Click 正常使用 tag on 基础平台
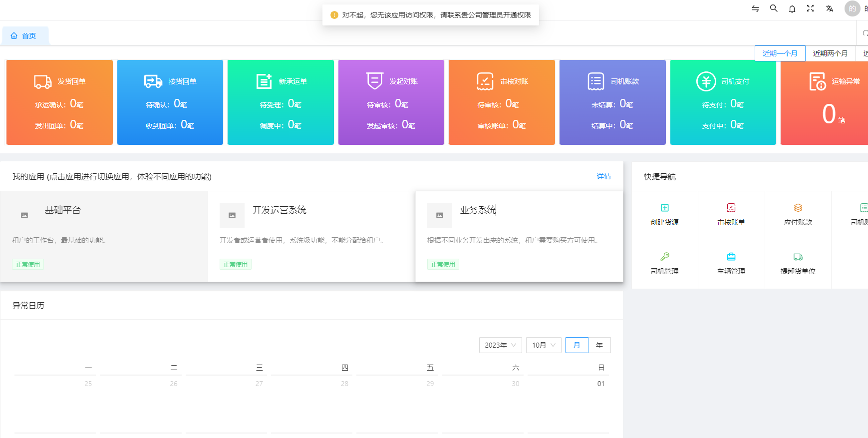This screenshot has width=868, height=438. pos(28,264)
